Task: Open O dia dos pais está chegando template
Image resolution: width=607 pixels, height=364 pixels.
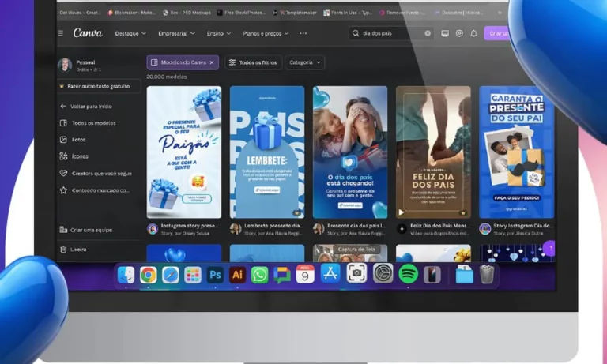Action: tap(350, 152)
